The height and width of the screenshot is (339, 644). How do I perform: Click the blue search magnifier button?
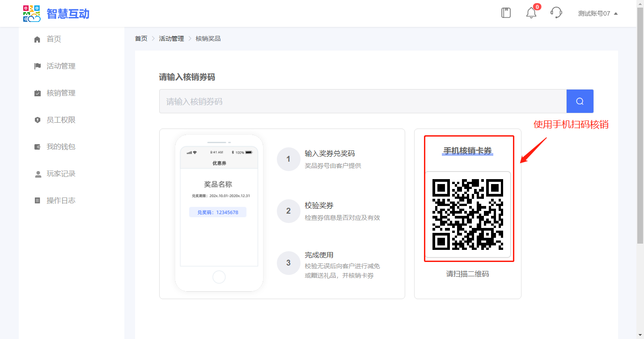click(x=580, y=101)
